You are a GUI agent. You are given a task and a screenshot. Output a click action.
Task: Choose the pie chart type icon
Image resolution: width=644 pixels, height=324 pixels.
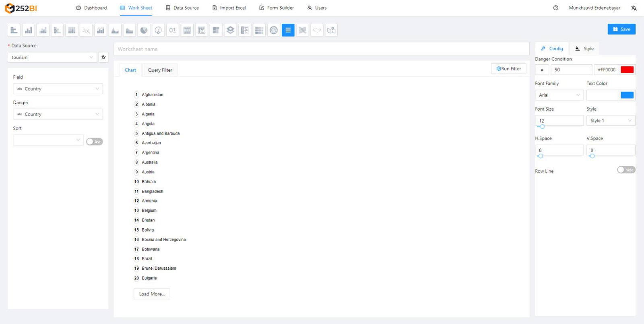[x=144, y=30]
